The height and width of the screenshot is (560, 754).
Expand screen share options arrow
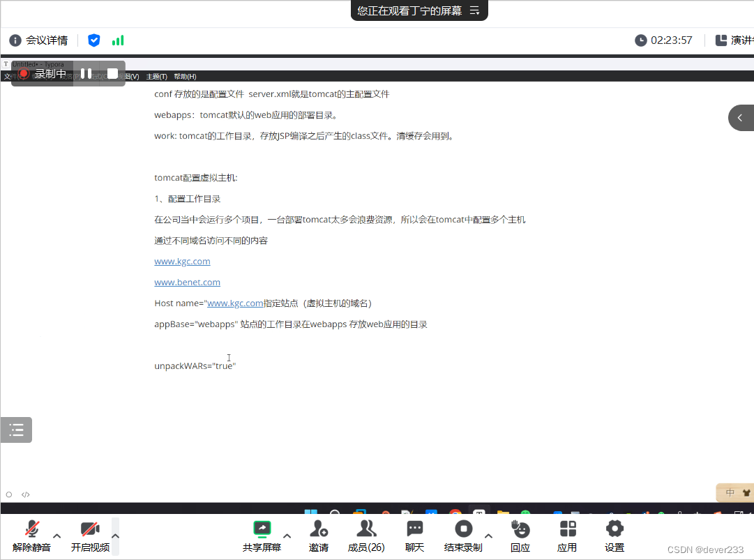[287, 536]
